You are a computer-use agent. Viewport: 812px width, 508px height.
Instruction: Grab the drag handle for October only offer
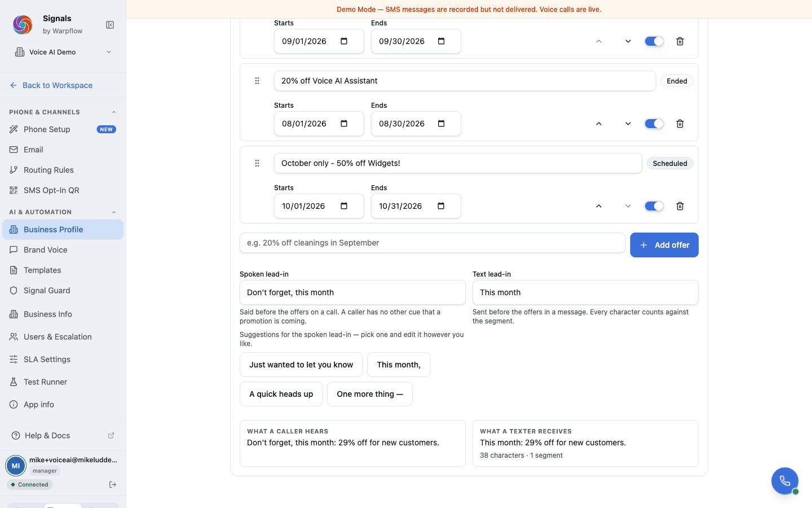(257, 163)
